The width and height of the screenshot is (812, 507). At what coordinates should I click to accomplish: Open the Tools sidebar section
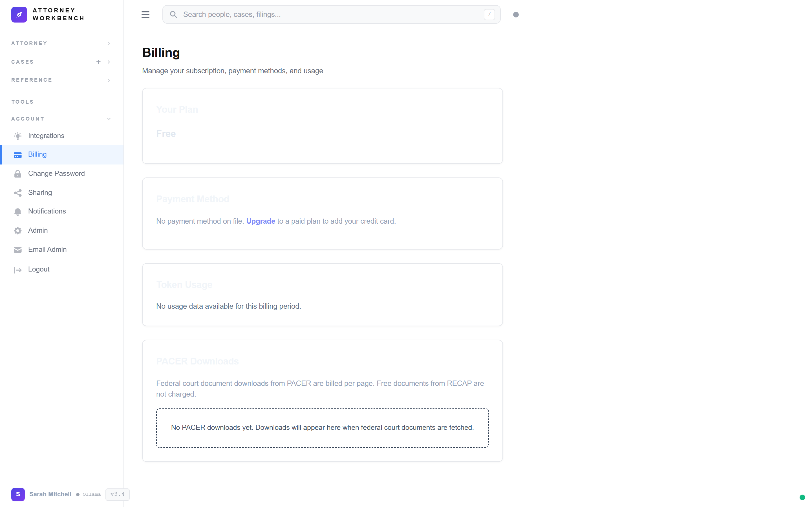tap(23, 102)
